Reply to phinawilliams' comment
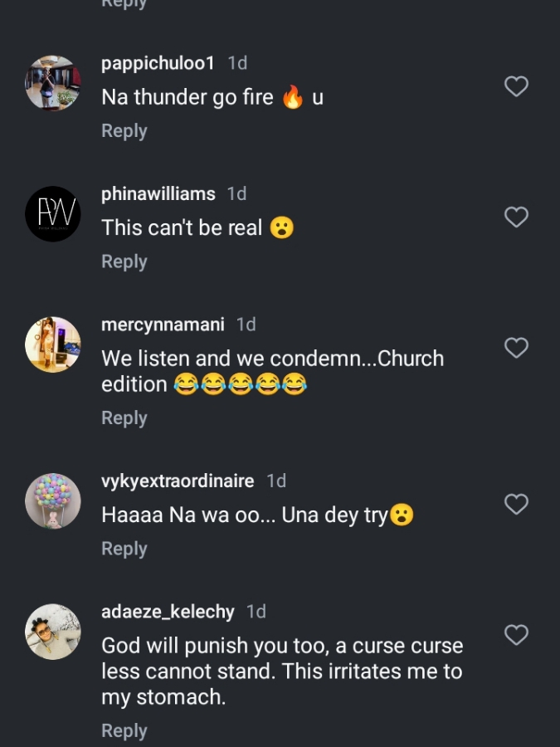The width and height of the screenshot is (560, 747). [x=124, y=261]
